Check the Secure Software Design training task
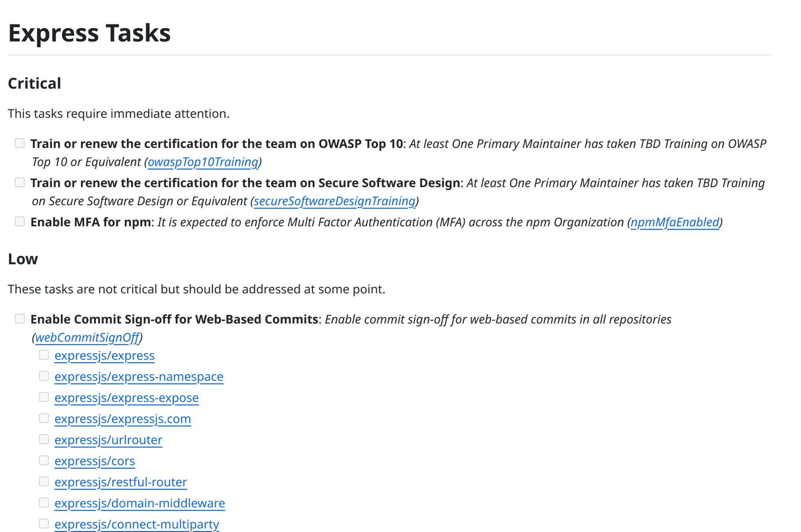 coord(20,182)
